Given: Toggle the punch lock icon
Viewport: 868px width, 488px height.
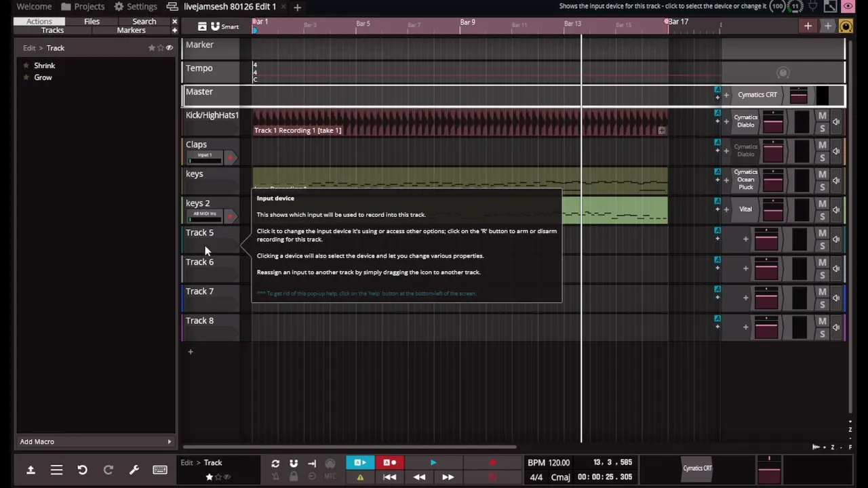Looking at the screenshot, I should click(294, 477).
